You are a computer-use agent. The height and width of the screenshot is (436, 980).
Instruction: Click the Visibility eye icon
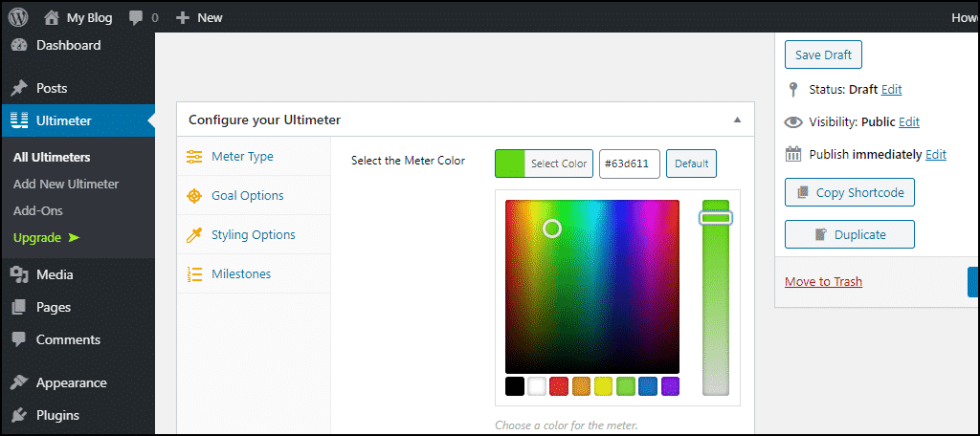click(x=793, y=121)
